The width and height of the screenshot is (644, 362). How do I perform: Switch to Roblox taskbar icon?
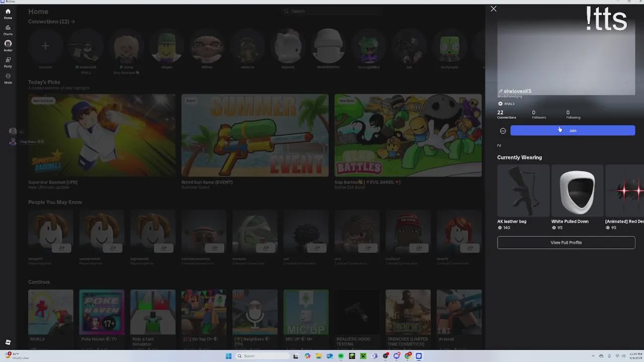click(x=419, y=356)
